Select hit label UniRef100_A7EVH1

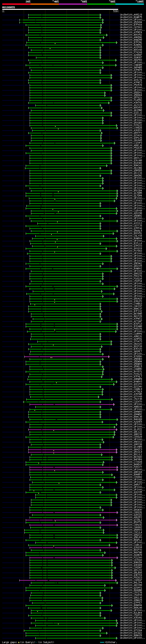131,618
